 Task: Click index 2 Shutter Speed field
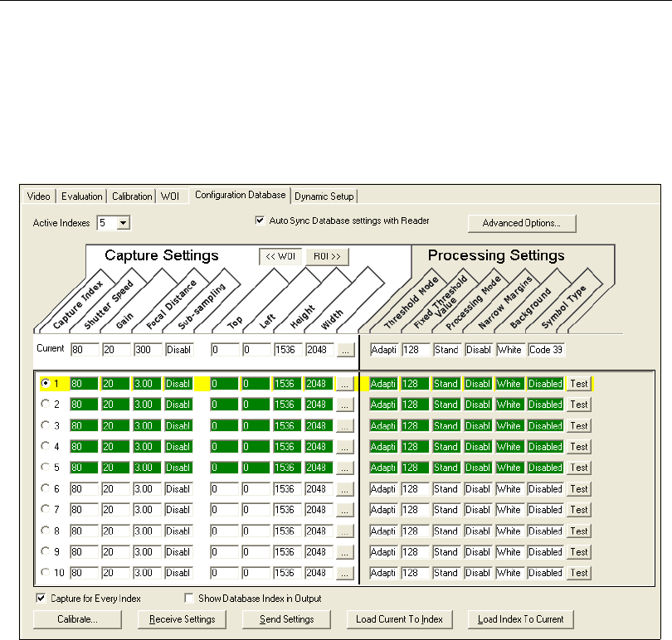(84, 405)
